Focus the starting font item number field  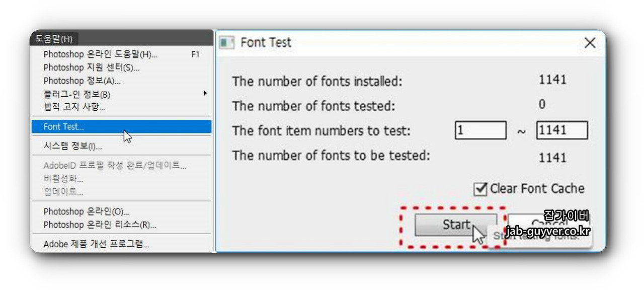[x=480, y=130]
